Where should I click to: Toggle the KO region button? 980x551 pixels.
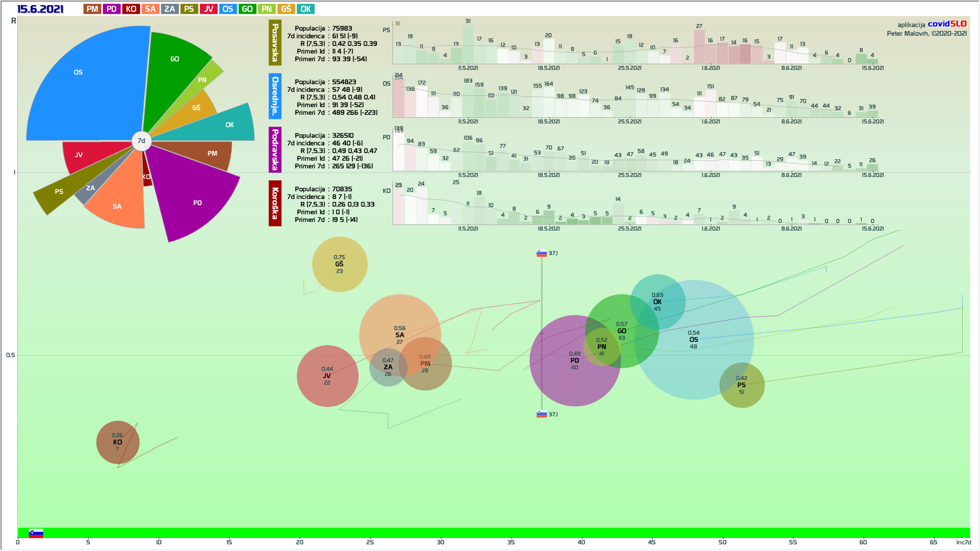coord(131,9)
